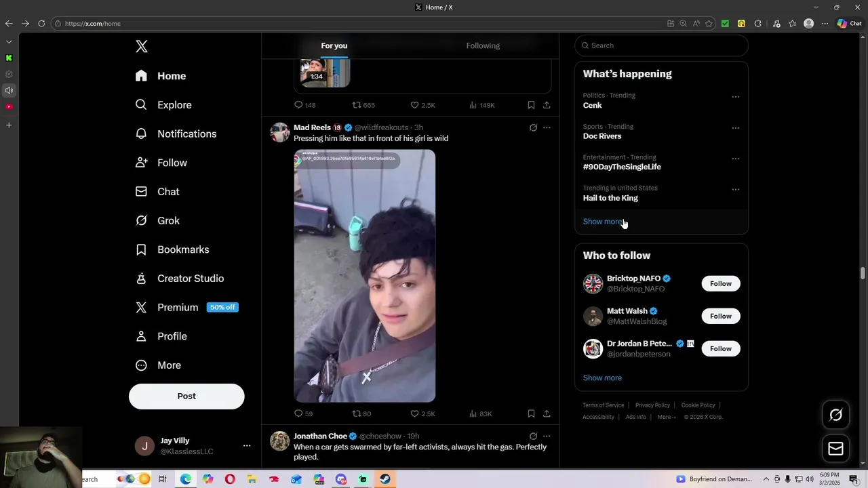Open more options for Mad Reels post
The height and width of the screenshot is (488, 868).
(547, 127)
